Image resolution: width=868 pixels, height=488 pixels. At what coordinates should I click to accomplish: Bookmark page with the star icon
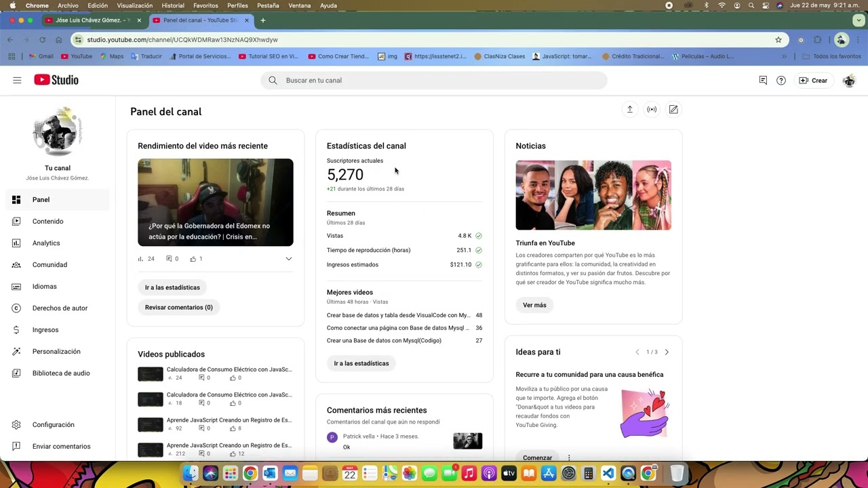778,40
